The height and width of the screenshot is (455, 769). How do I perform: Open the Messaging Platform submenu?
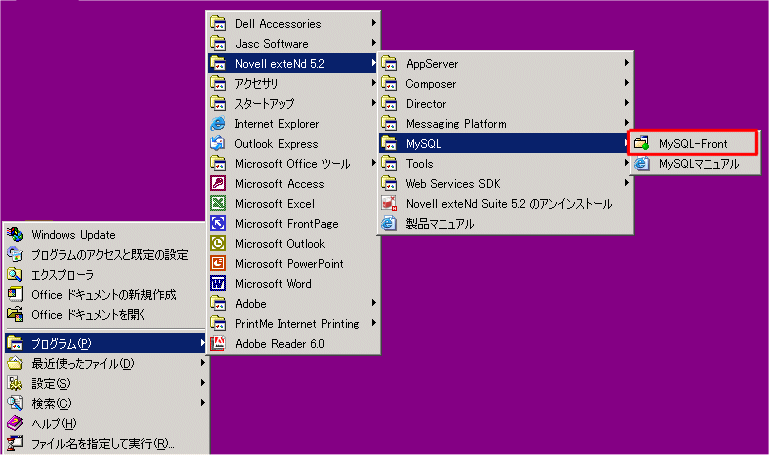(505, 124)
